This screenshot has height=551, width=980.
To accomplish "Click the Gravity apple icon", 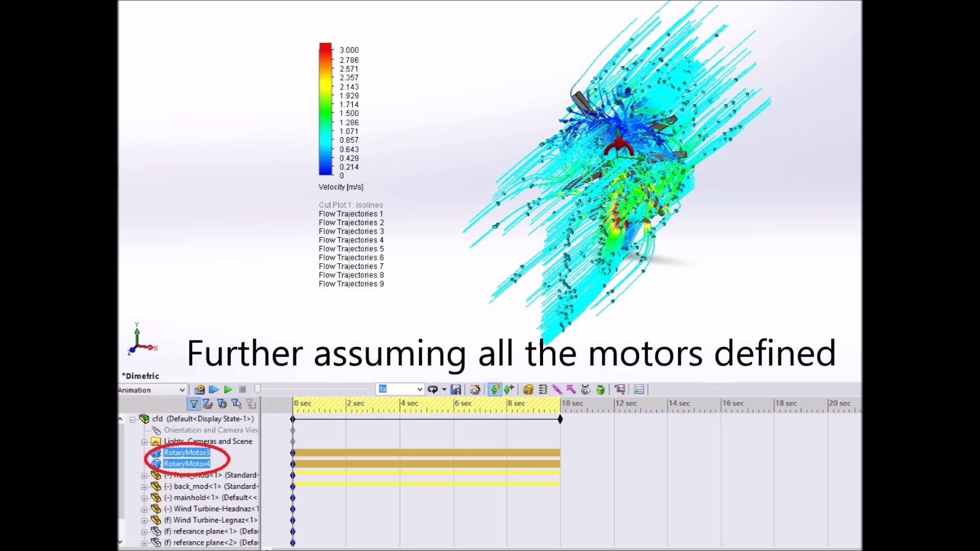I will click(601, 390).
